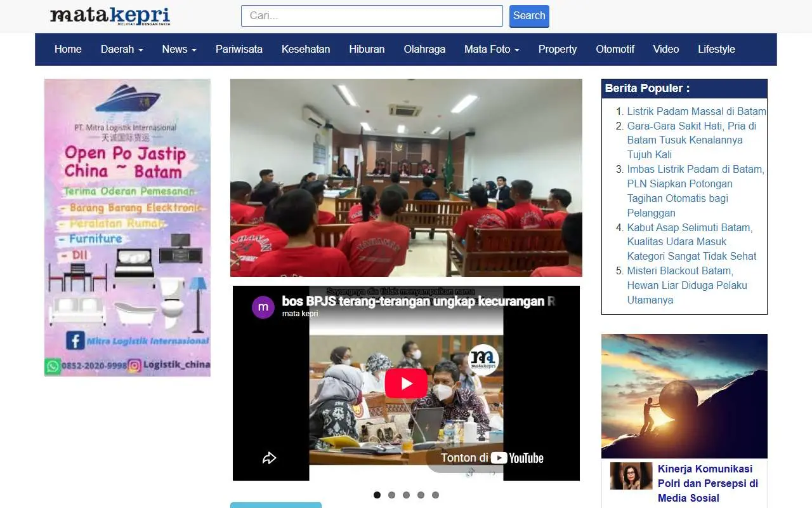Image resolution: width=812 pixels, height=508 pixels.
Task: Open the Lifestyle section
Action: point(717,49)
